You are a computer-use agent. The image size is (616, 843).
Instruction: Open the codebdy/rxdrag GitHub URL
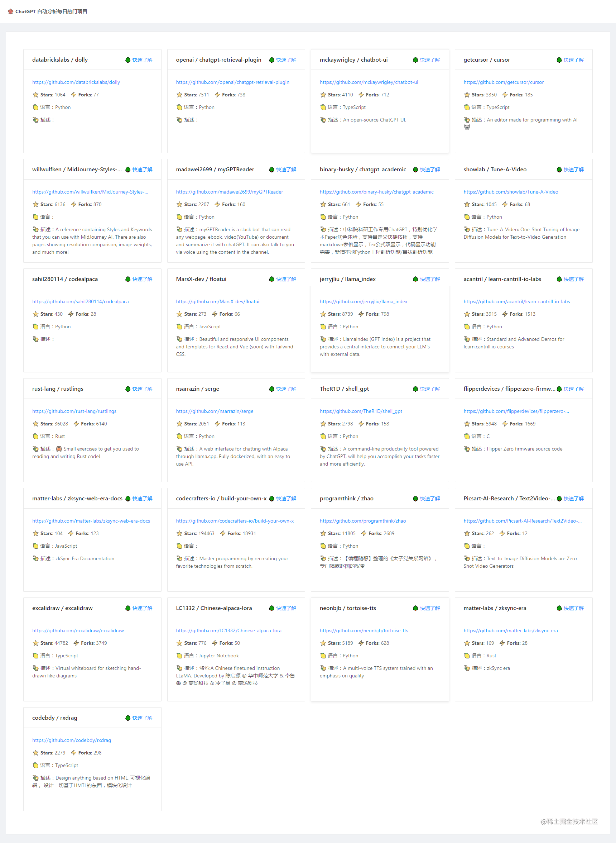pos(72,740)
